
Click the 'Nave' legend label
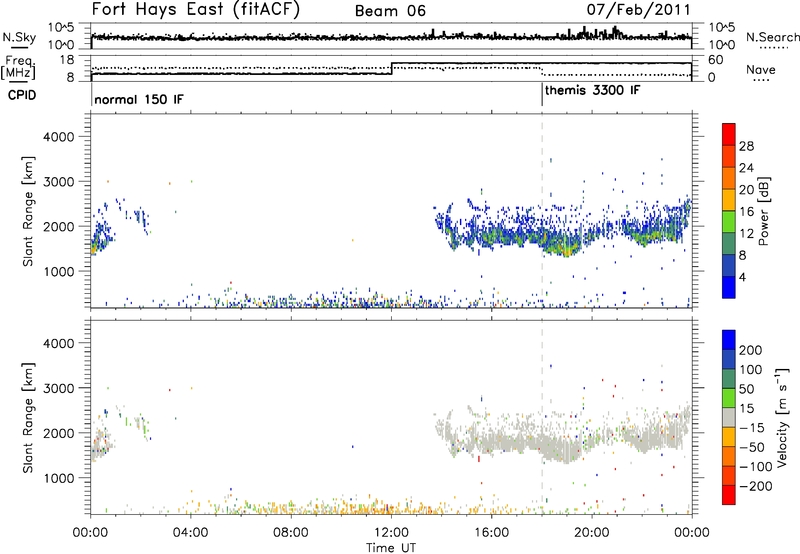(x=760, y=69)
